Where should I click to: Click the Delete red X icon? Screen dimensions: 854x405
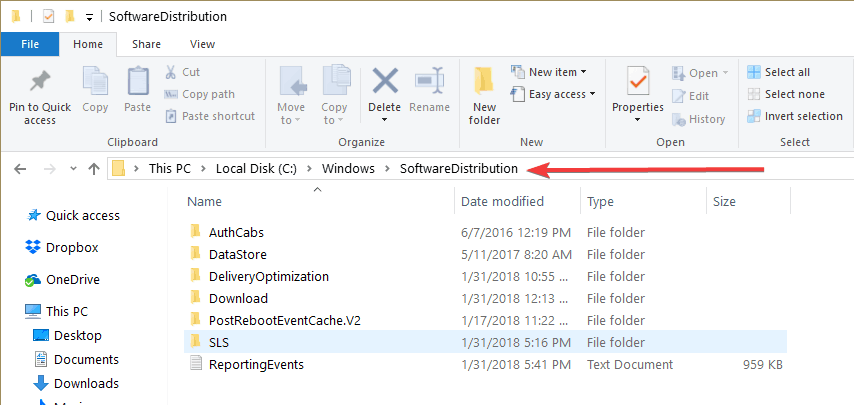tap(385, 81)
